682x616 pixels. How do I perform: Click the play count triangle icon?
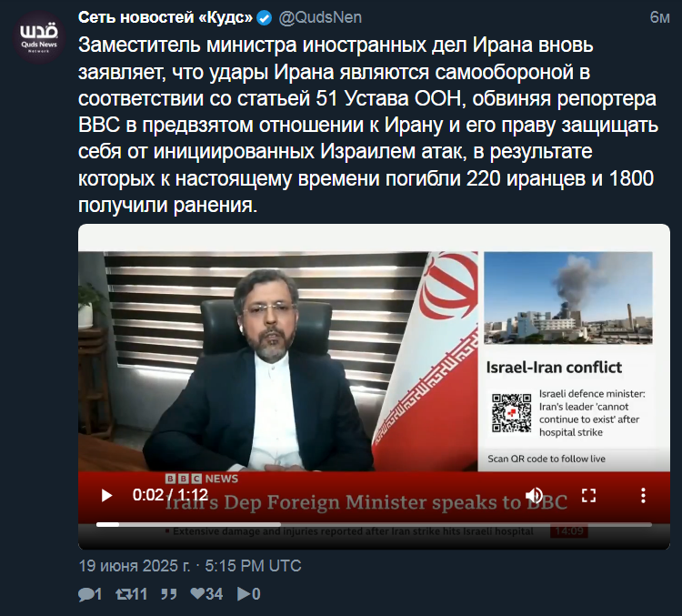click(x=244, y=594)
